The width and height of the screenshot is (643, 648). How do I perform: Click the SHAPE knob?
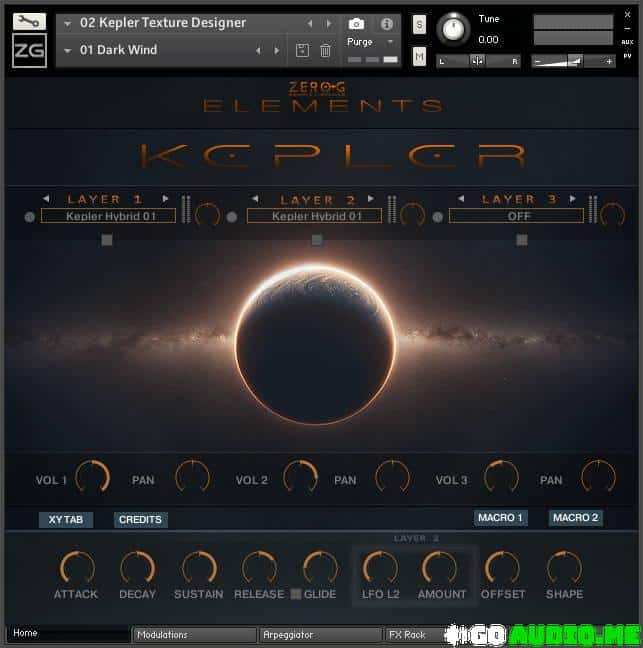pos(564,568)
